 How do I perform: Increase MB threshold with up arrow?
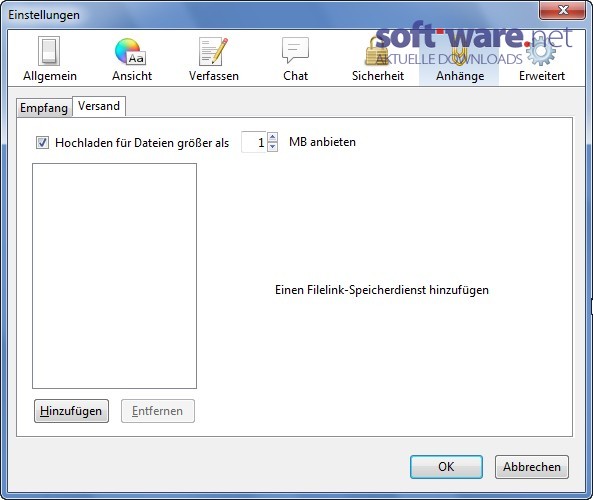pos(272,137)
